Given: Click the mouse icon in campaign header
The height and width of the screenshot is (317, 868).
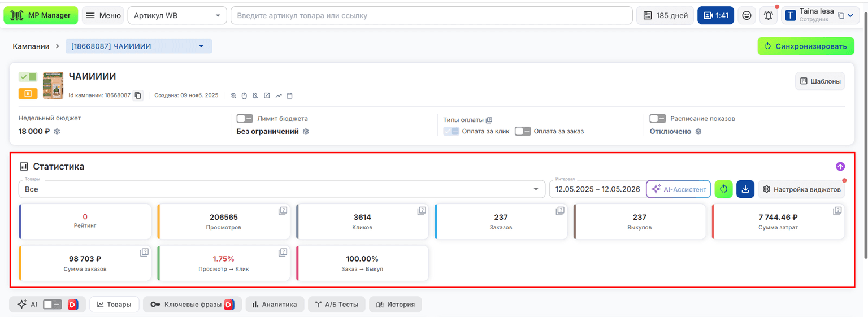Looking at the screenshot, I should pyautogui.click(x=244, y=95).
